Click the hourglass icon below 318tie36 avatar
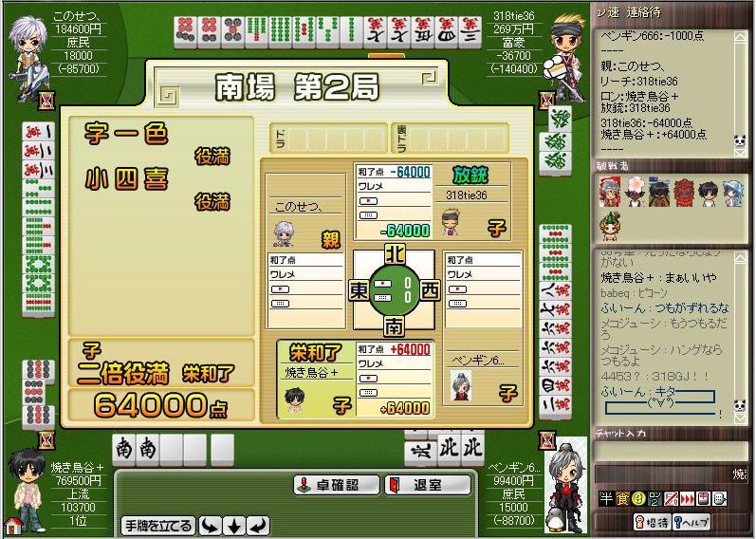 546,101
